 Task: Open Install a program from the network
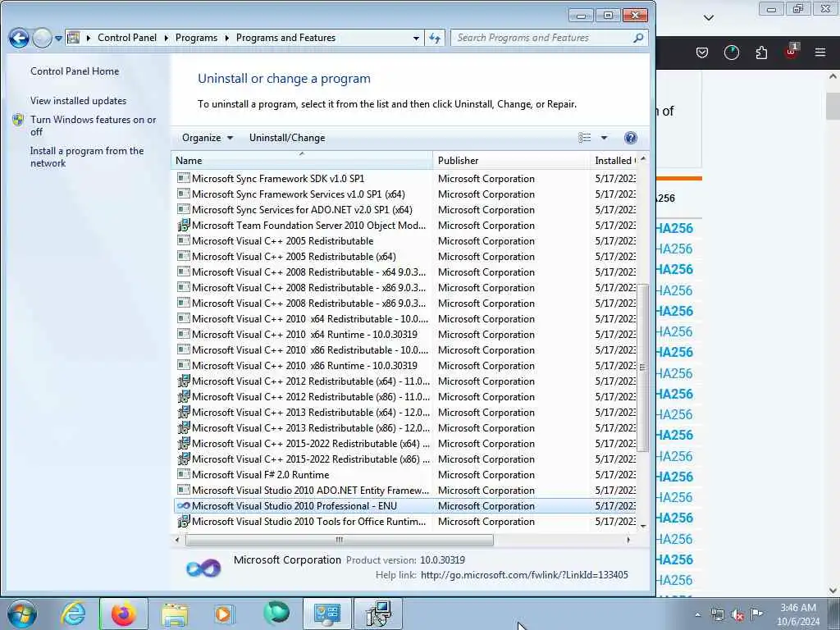click(87, 157)
